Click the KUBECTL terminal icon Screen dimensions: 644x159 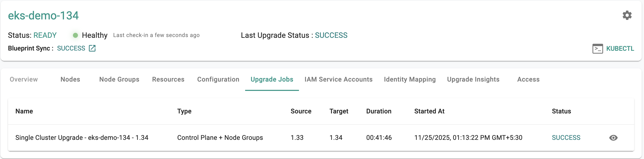(x=597, y=49)
